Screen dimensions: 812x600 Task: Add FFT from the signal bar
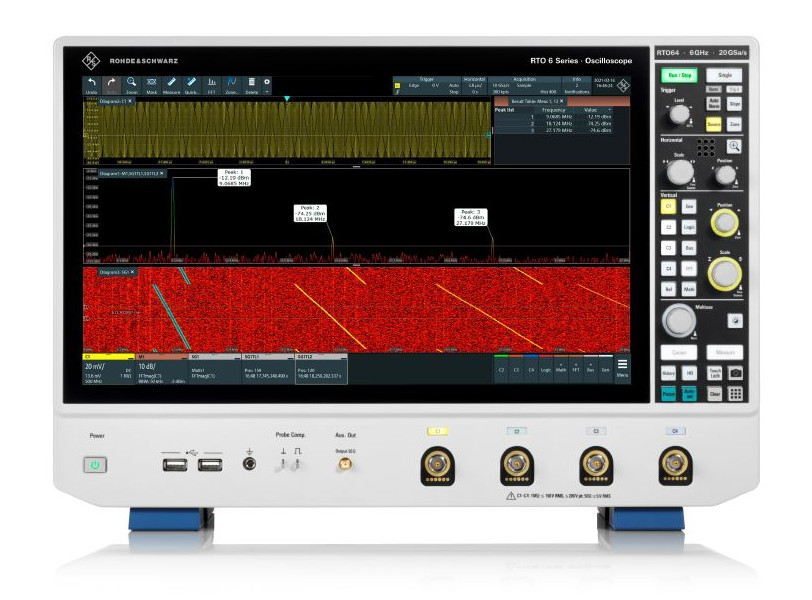click(576, 369)
